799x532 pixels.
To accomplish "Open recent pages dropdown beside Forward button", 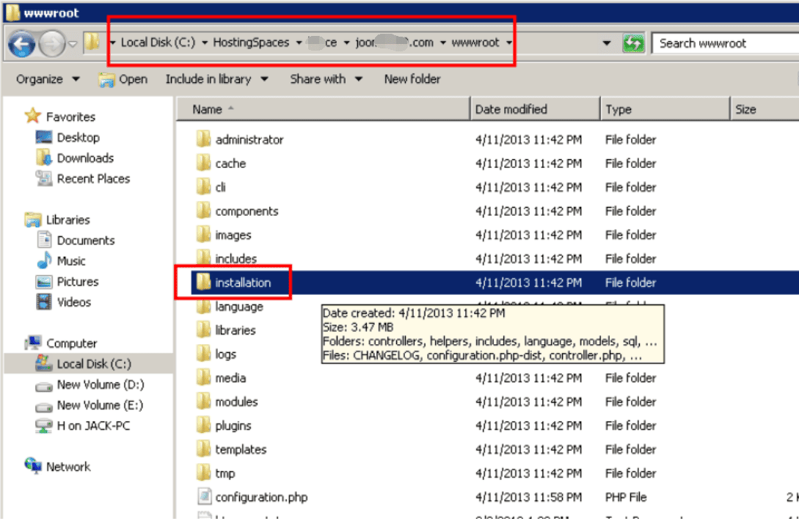I will (73, 44).
